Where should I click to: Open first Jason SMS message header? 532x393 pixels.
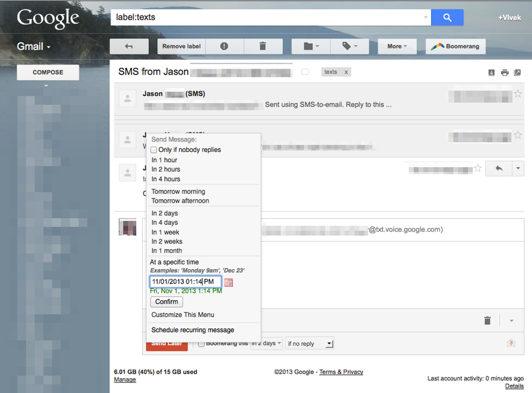[319, 99]
